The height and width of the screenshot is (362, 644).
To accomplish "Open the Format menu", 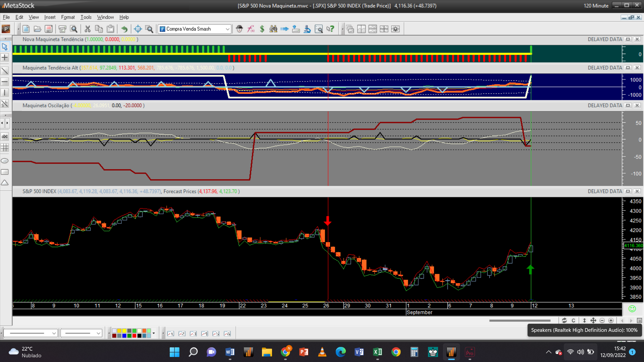I will (68, 17).
